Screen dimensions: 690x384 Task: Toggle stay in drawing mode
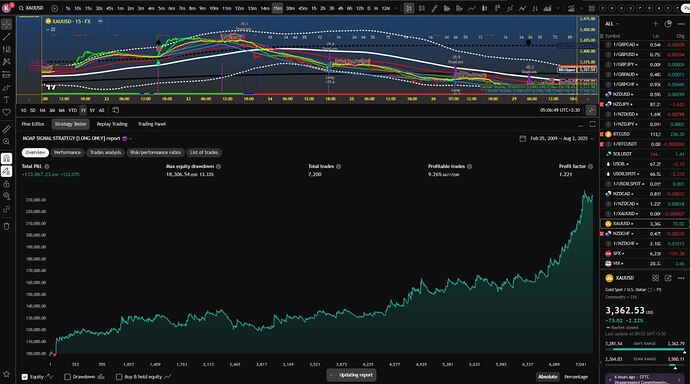pos(7,171)
